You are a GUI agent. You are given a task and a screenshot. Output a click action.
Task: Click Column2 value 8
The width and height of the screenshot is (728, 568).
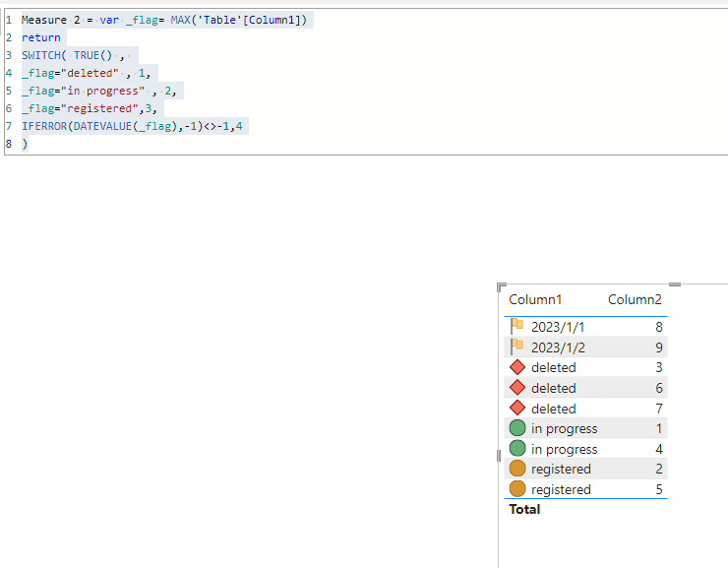point(659,327)
